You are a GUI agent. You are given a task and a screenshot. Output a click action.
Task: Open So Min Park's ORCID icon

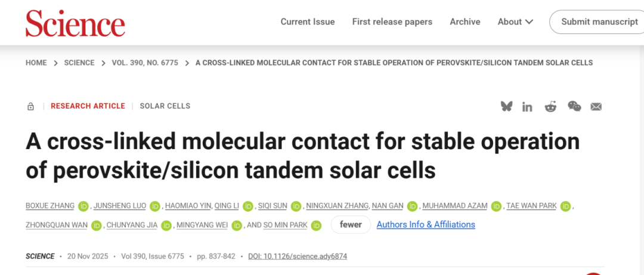(x=316, y=225)
